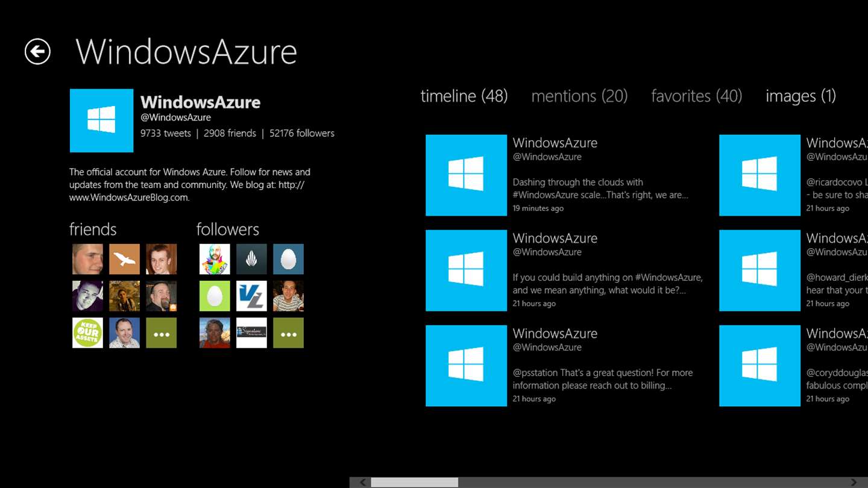Image resolution: width=868 pixels, height=488 pixels.
Task: Open the followers section header
Action: pos(227,229)
